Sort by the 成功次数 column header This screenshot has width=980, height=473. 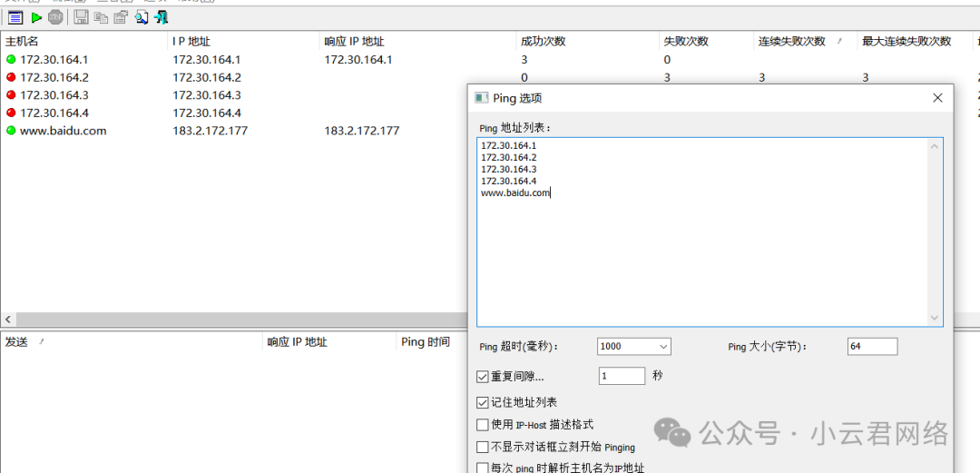tap(543, 41)
